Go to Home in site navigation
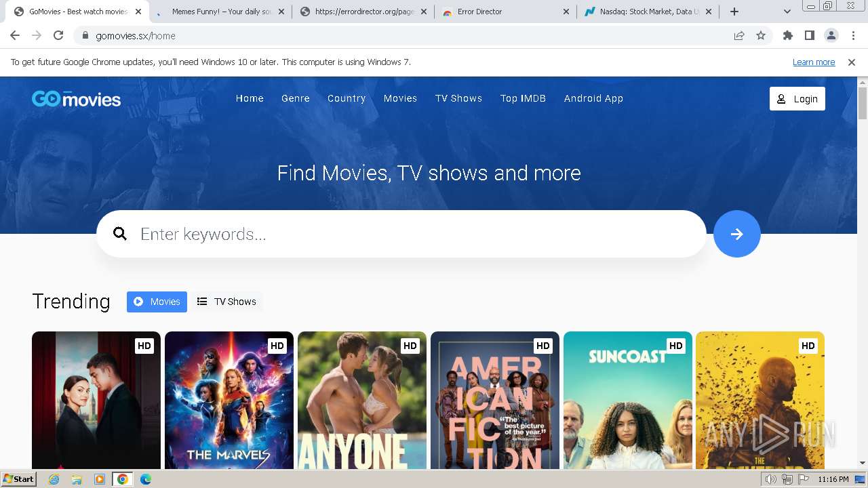The width and height of the screenshot is (868, 488). click(x=250, y=98)
